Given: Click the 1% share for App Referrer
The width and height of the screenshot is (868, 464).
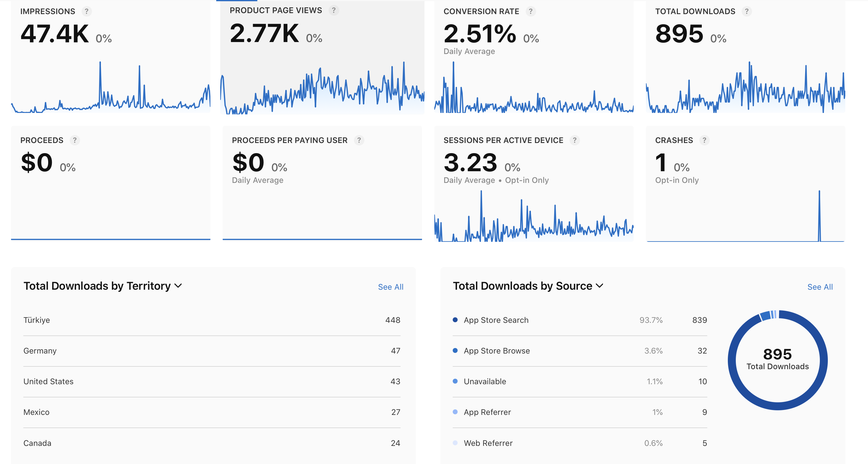Looking at the screenshot, I should pos(657,412).
